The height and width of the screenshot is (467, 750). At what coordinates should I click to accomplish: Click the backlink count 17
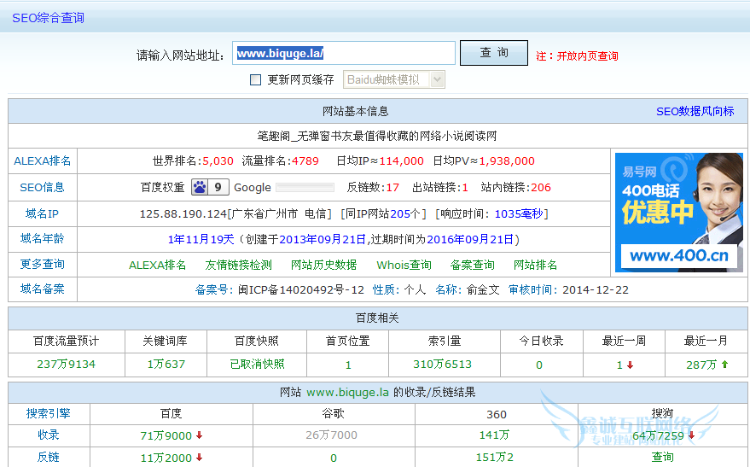pos(393,188)
